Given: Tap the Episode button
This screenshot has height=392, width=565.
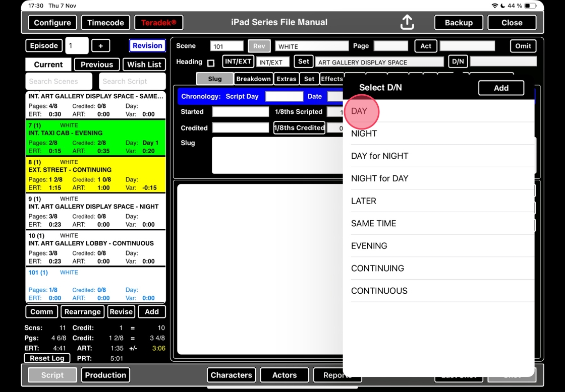Looking at the screenshot, I should [x=44, y=46].
